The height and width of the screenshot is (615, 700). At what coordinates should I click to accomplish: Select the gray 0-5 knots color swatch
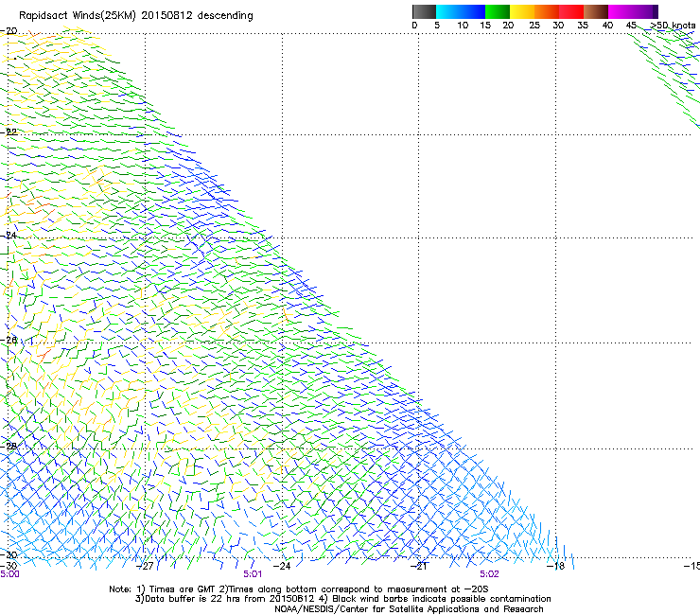coord(424,11)
